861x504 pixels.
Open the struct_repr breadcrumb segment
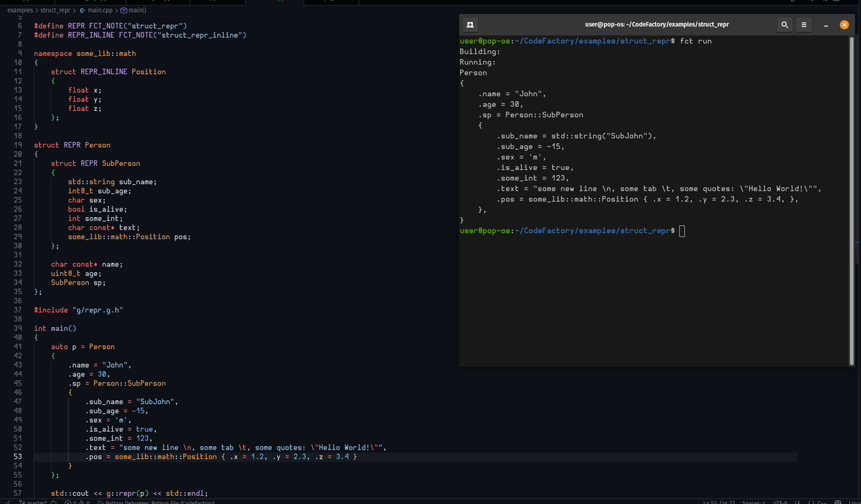click(x=55, y=11)
